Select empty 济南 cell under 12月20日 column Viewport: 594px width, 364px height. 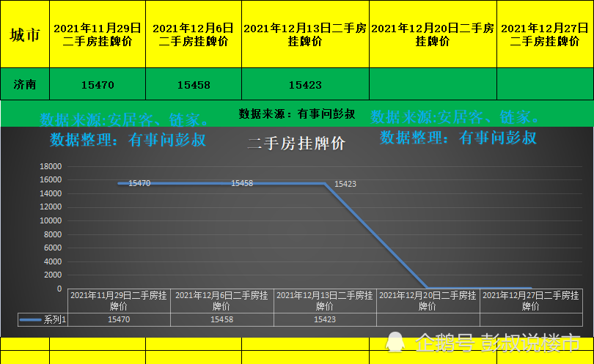coord(433,84)
